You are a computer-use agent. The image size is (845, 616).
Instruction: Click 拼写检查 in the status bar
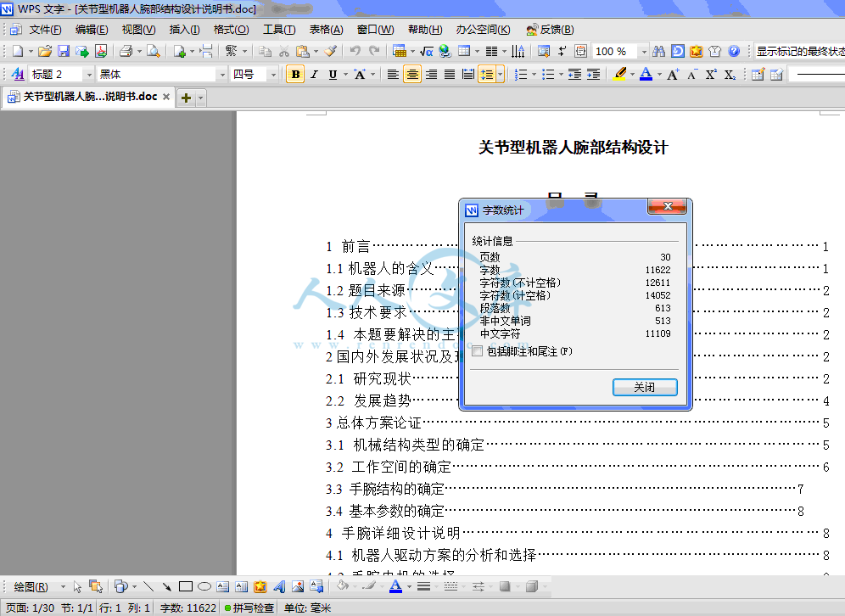[x=249, y=608]
